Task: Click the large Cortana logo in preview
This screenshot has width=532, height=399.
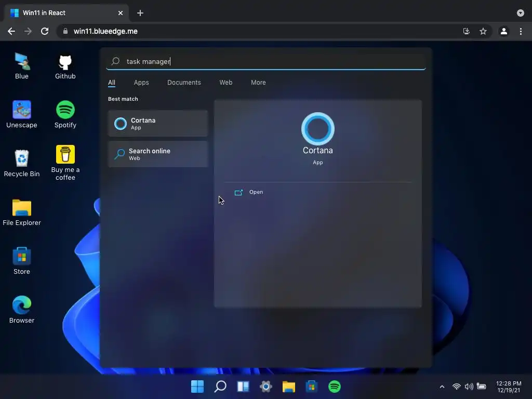Action: (x=318, y=129)
